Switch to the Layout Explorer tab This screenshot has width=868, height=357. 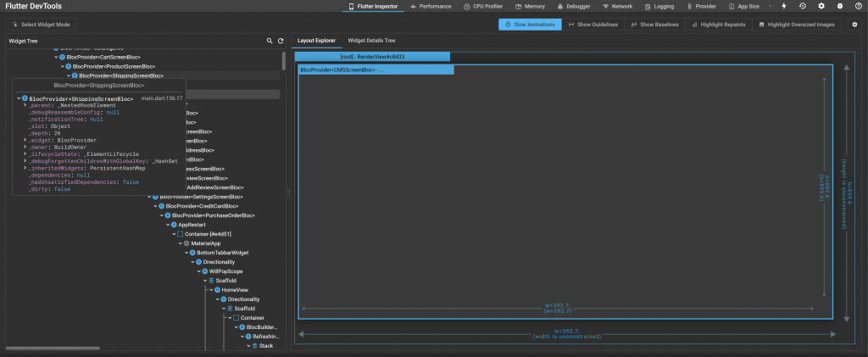316,41
